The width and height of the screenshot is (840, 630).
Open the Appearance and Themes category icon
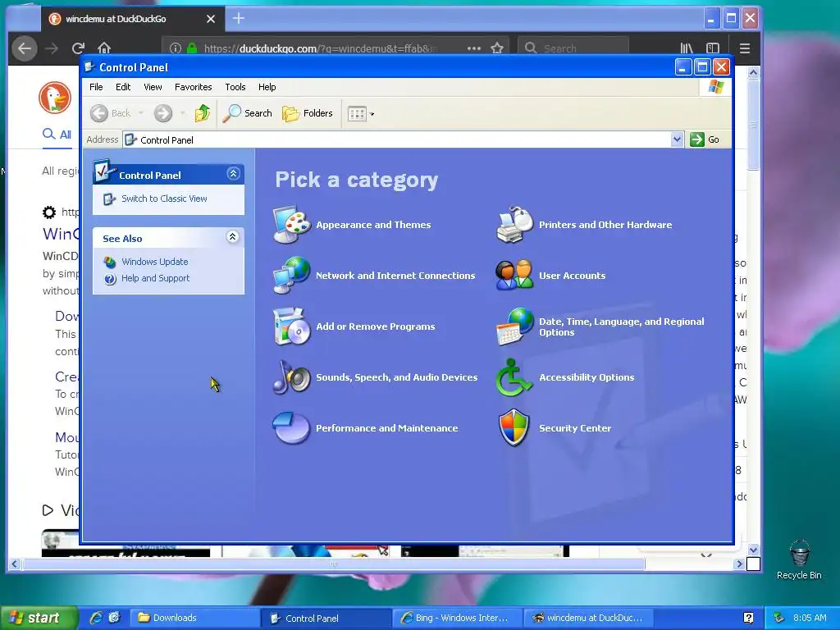point(291,225)
